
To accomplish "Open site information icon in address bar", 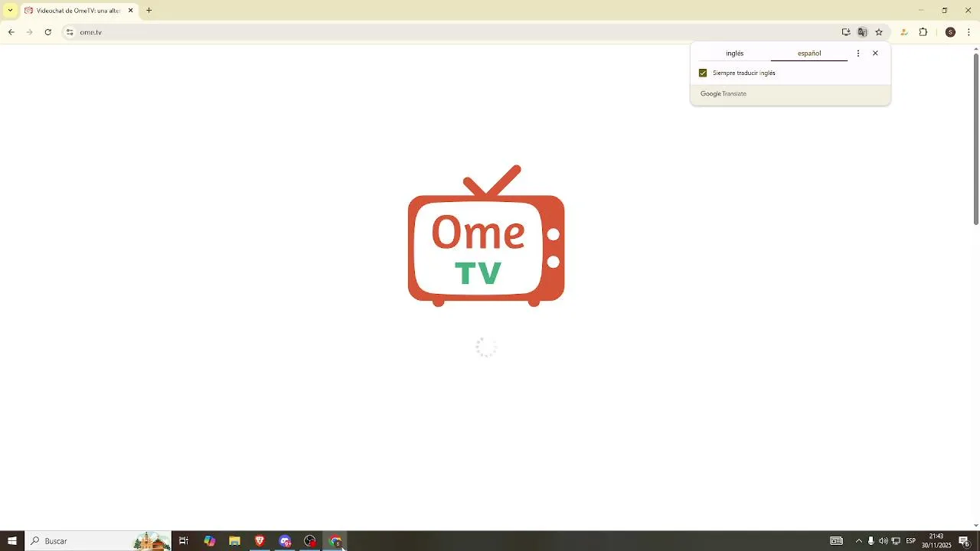I will pos(70,32).
